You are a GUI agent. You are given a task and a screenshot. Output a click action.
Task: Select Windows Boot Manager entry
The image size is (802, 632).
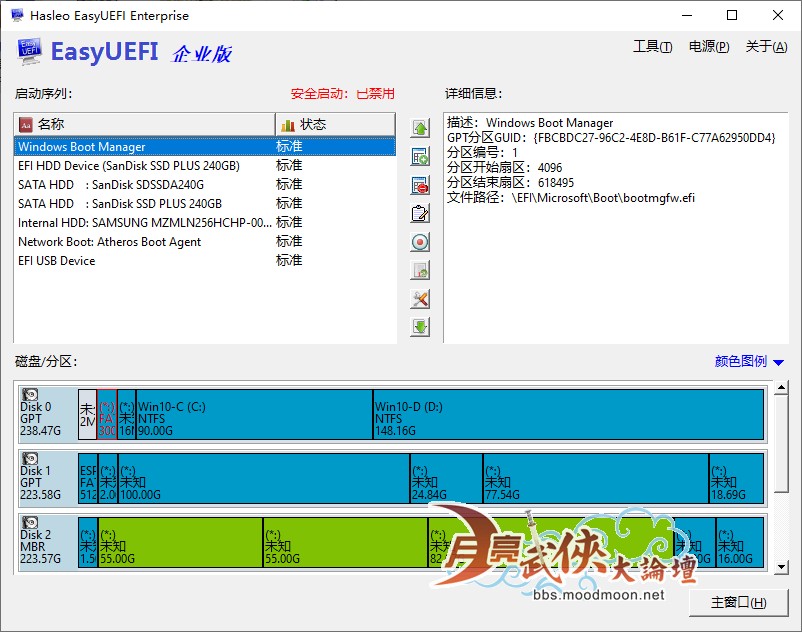click(205, 147)
